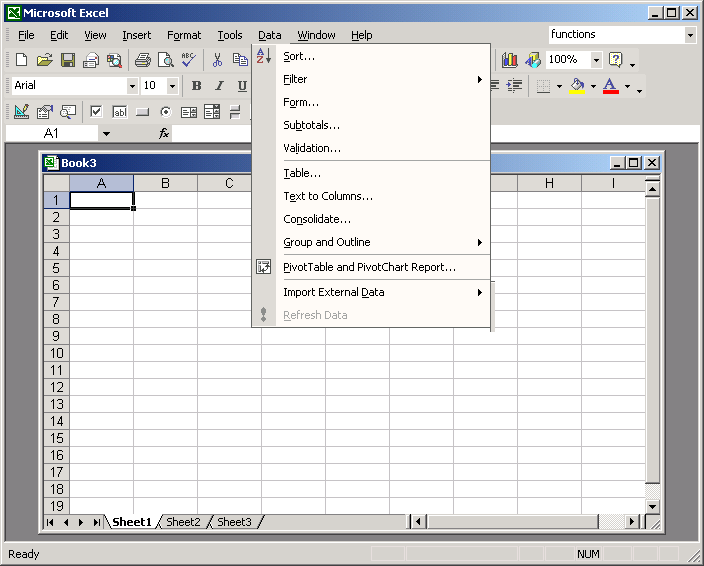Viewport: 704px width, 566px height.
Task: Expand the Fill Color dropdown arrow
Action: coord(593,86)
